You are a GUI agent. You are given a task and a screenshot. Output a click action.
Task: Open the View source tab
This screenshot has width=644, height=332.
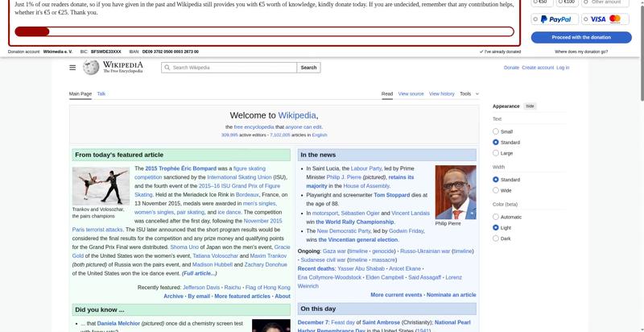411,93
